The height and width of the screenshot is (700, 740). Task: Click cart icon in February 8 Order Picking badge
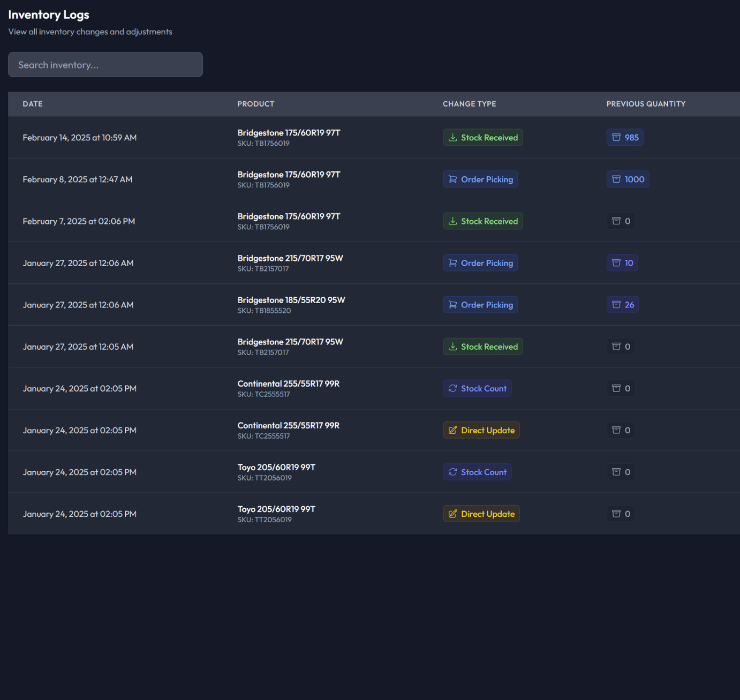tap(453, 179)
